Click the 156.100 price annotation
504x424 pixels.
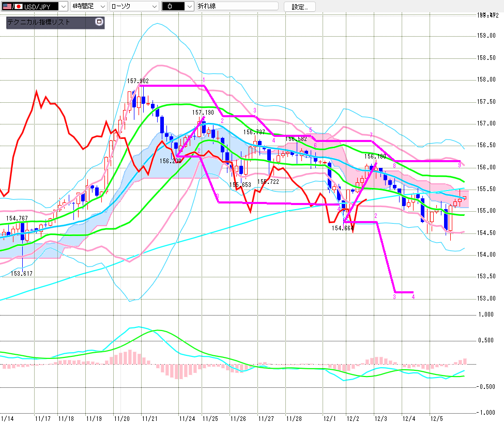pos(375,155)
